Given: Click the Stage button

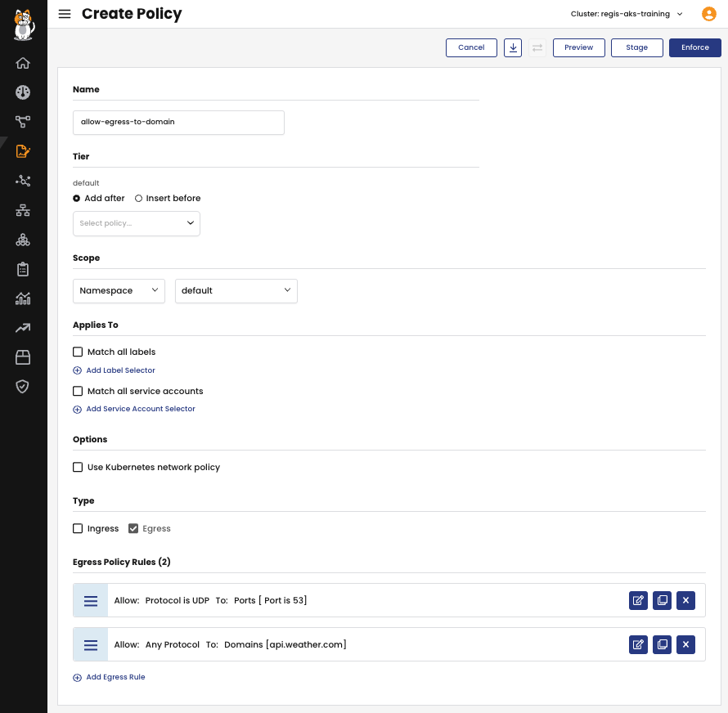Looking at the screenshot, I should click(637, 47).
